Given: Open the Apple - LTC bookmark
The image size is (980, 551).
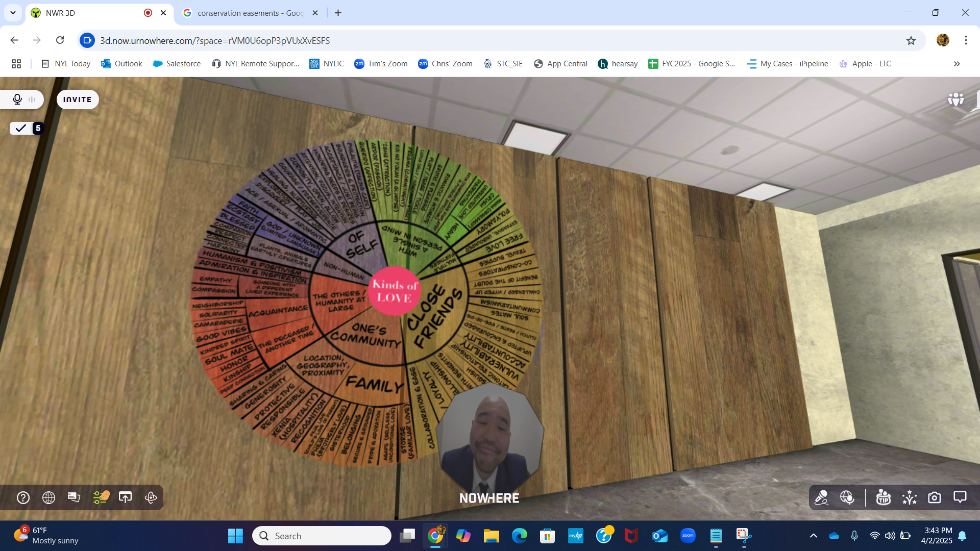Looking at the screenshot, I should click(865, 64).
